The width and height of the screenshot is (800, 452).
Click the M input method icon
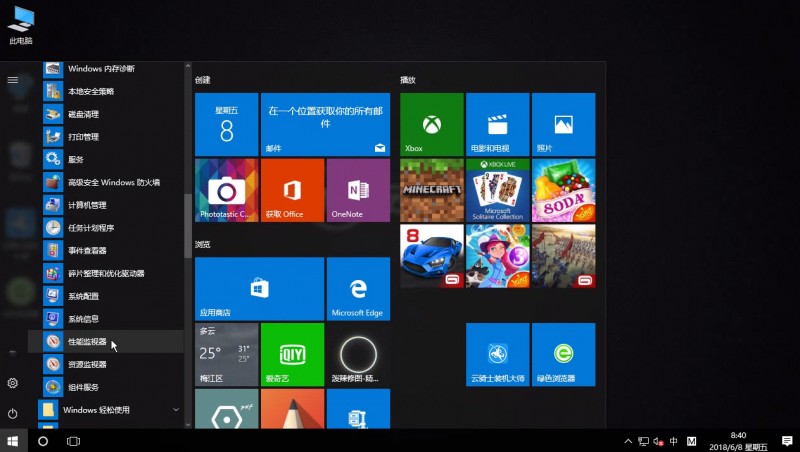pos(691,441)
